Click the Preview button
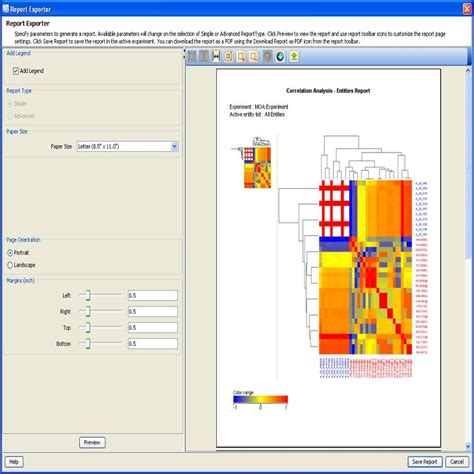This screenshot has height=474, width=474. 92,442
